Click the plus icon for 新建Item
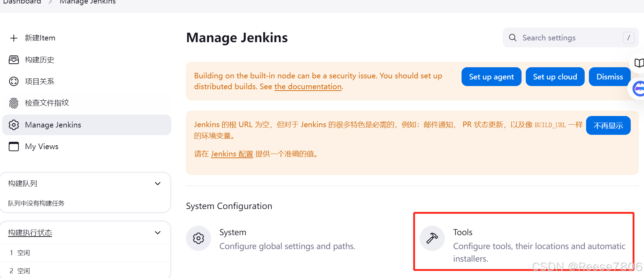644x278 pixels. pyautogui.click(x=14, y=38)
